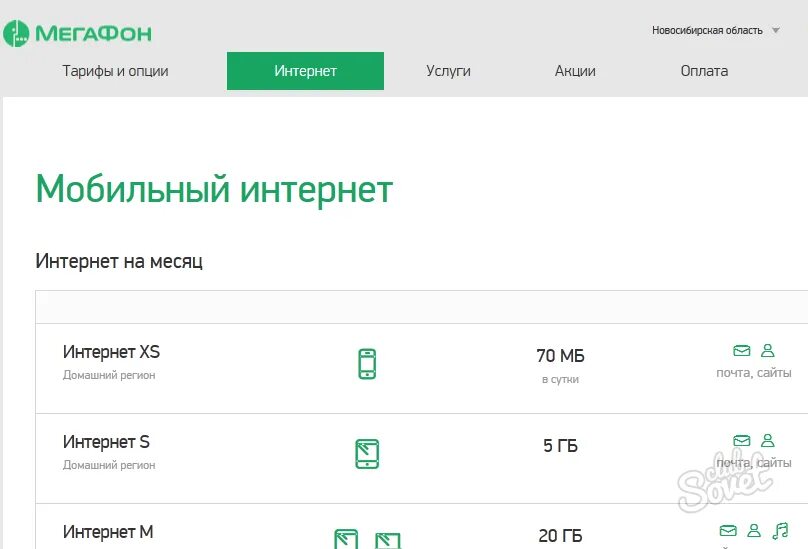Viewport: 808px width, 549px height.
Task: Open the Новосибирская область region dropdown
Action: click(715, 30)
